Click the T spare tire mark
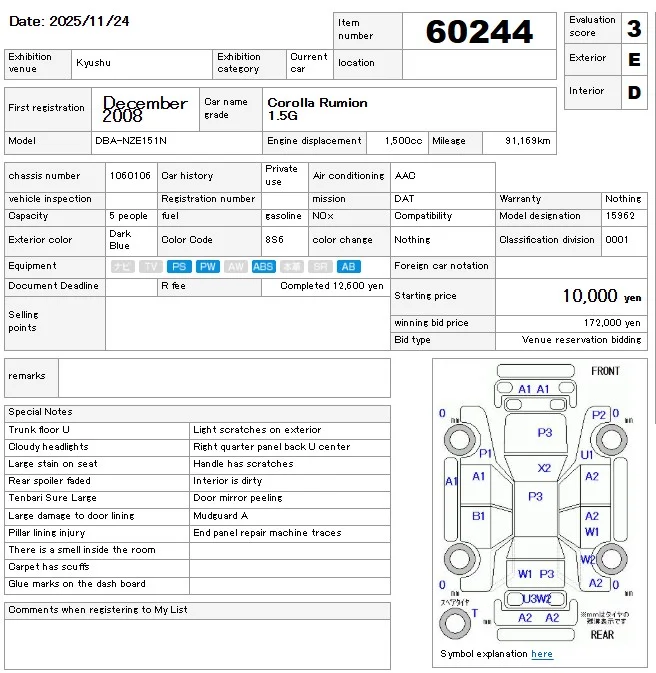656x673 pixels. [x=474, y=613]
